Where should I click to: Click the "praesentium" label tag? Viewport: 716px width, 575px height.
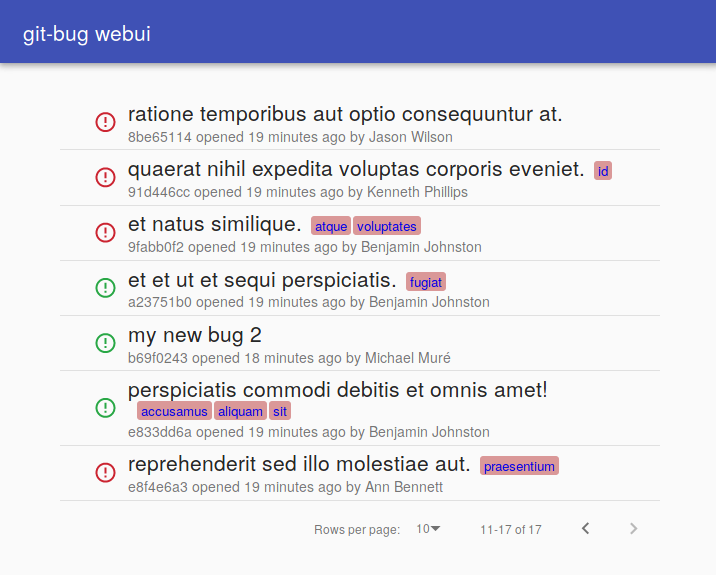(519, 466)
